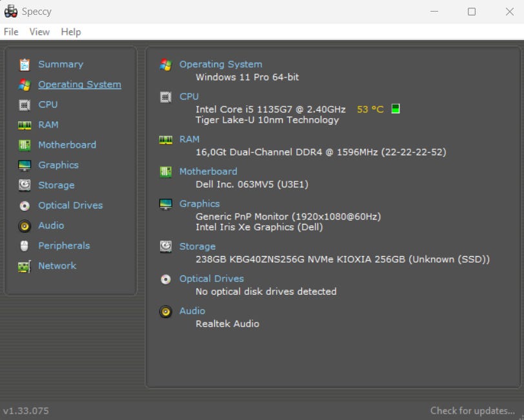Click the RAM stick icon in sidebar
The height and width of the screenshot is (420, 524).
[x=25, y=125]
